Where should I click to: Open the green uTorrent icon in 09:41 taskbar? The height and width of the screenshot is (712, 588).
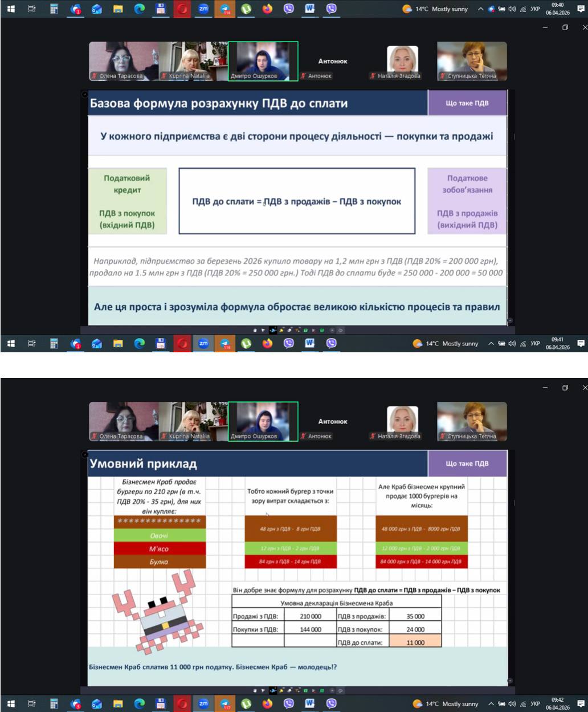[246, 343]
